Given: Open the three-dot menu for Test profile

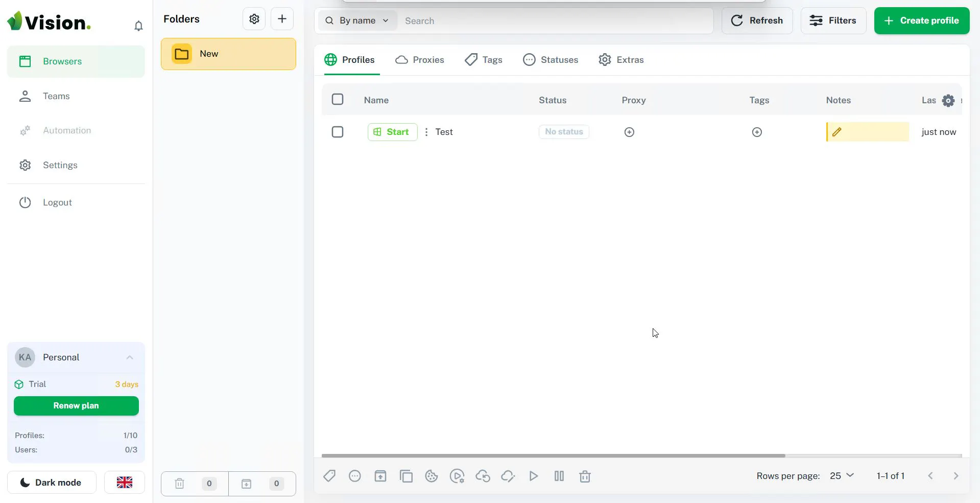Looking at the screenshot, I should 426,132.
